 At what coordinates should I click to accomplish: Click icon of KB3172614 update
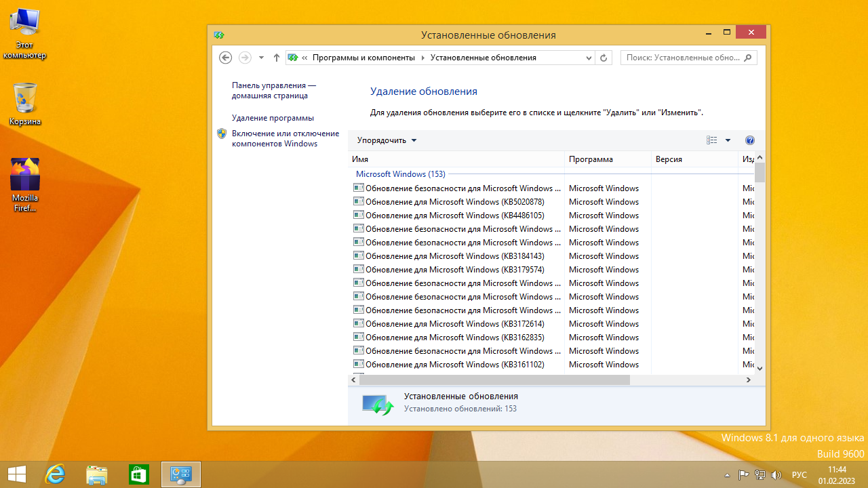pyautogui.click(x=359, y=323)
